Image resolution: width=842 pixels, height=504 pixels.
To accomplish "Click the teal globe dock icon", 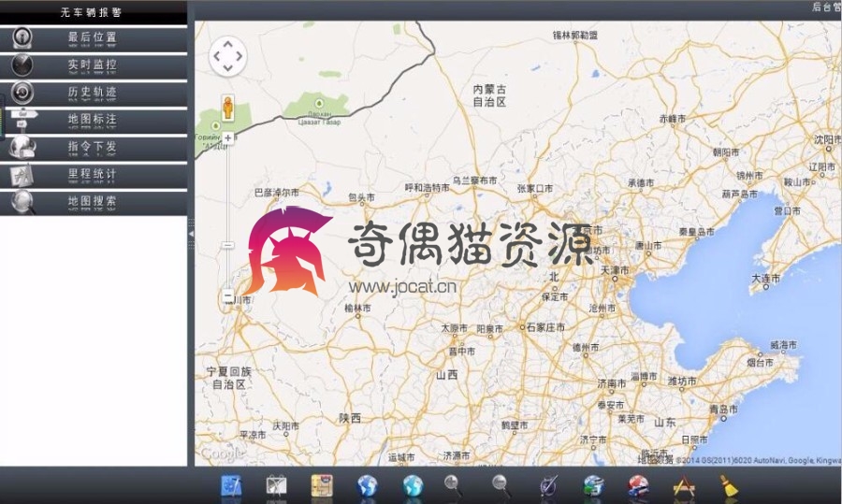I will (x=413, y=486).
